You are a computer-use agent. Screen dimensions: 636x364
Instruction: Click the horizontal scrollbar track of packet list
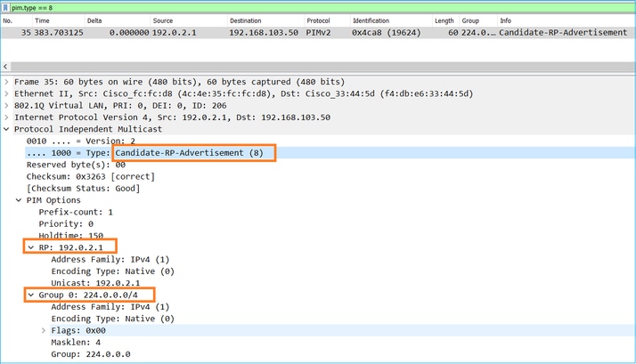tap(322, 67)
